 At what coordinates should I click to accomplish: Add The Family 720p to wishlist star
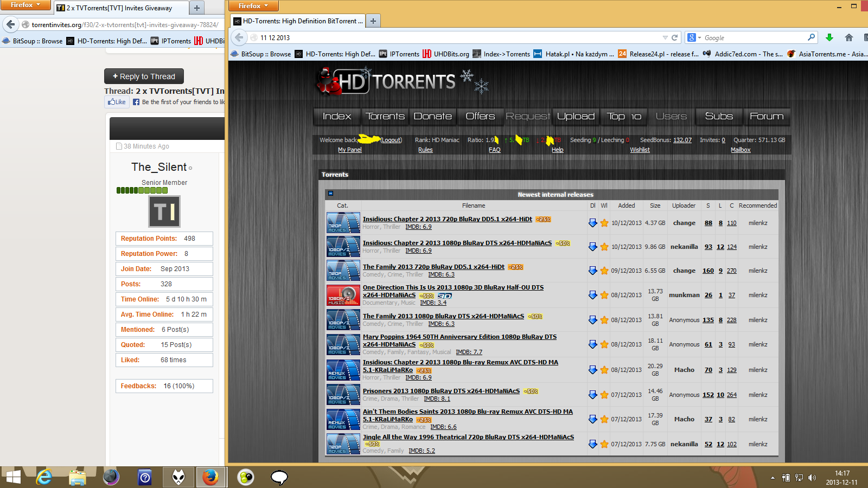pos(604,271)
